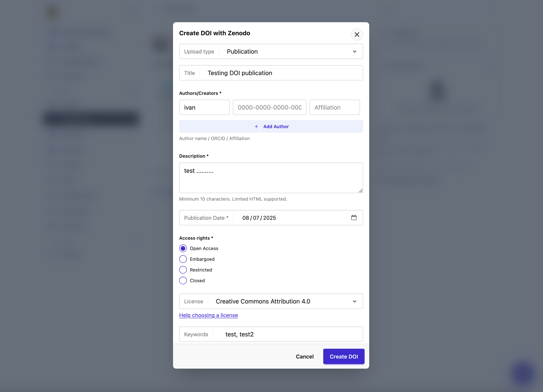Image resolution: width=543 pixels, height=392 pixels.
Task: Expand the Upload type dropdown
Action: [291, 52]
